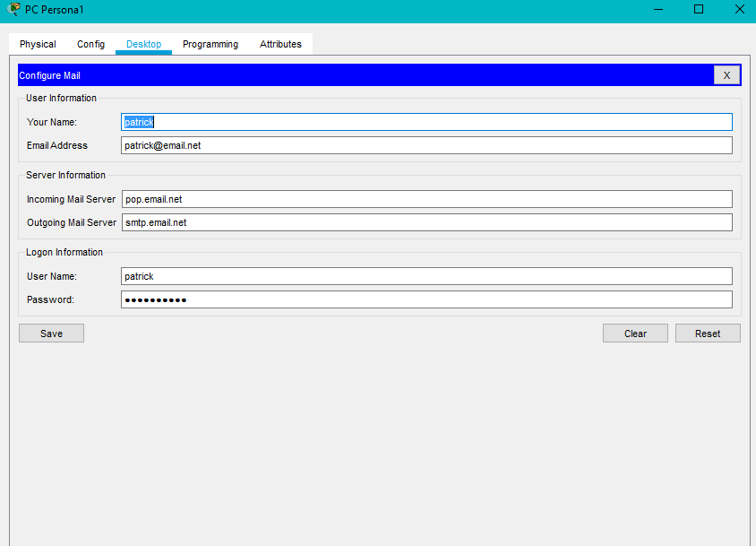Select the Desktop tab
756x546 pixels.
(x=143, y=44)
